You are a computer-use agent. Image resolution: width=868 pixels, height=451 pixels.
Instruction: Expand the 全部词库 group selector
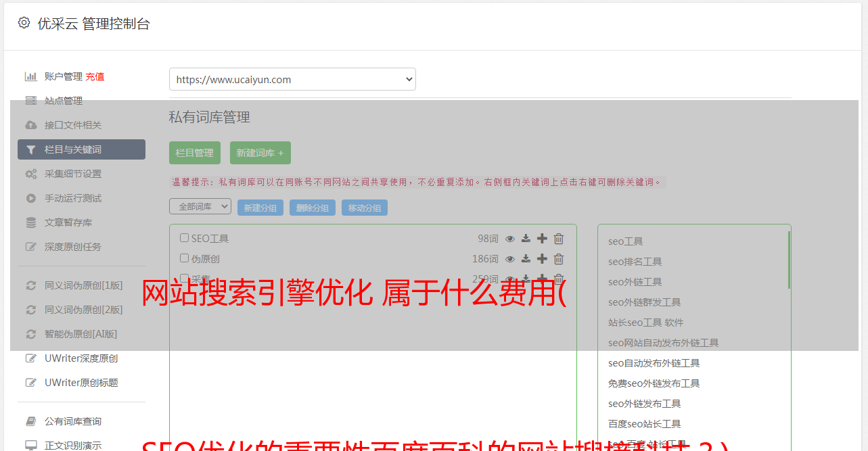[x=200, y=207]
